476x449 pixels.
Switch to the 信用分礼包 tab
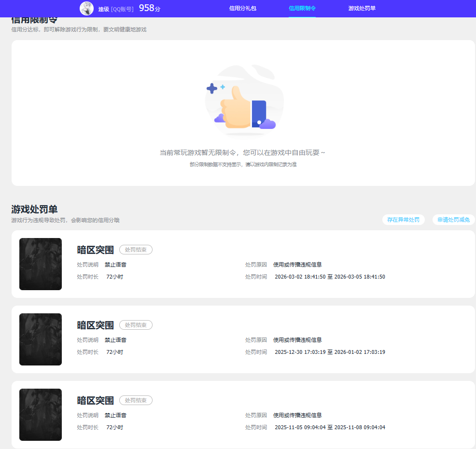pos(243,9)
